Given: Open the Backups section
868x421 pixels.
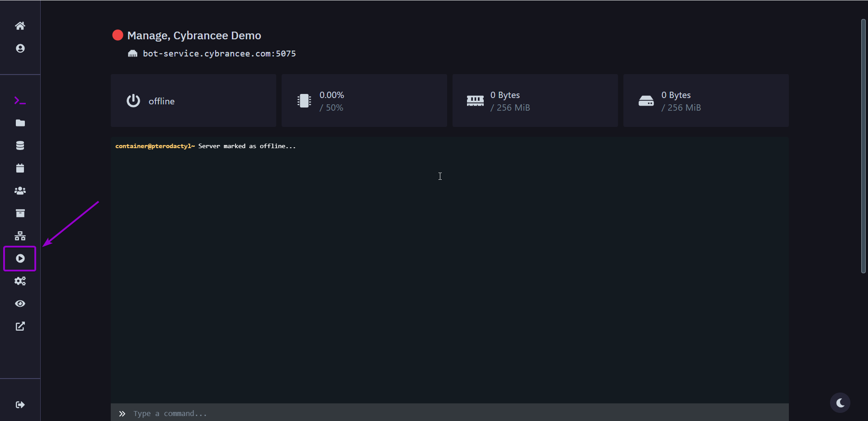Looking at the screenshot, I should click(20, 213).
